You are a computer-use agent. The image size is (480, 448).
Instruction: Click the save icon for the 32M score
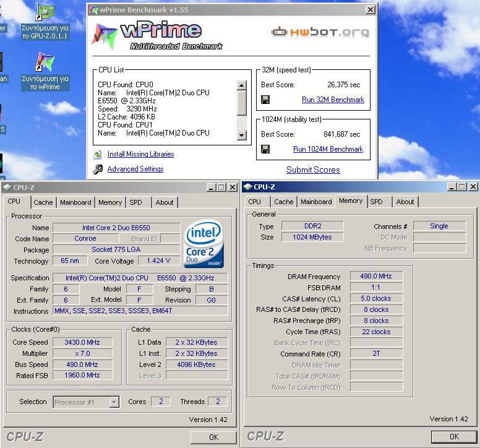(x=265, y=100)
